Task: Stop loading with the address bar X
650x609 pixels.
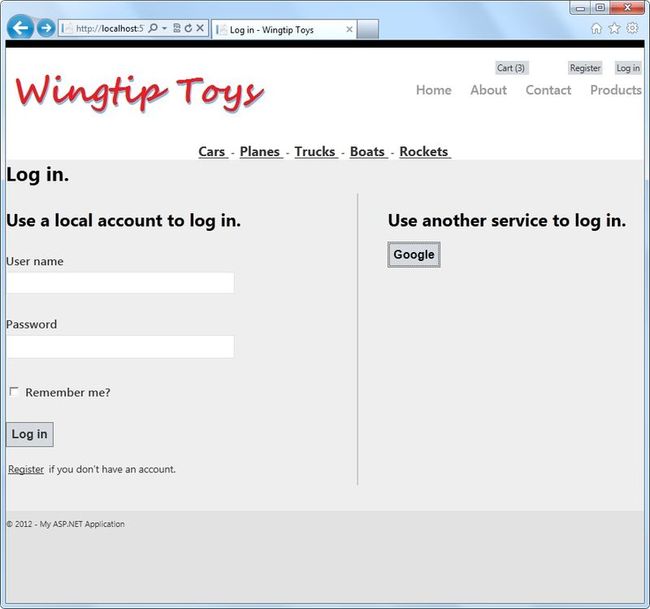Action: tap(200, 28)
